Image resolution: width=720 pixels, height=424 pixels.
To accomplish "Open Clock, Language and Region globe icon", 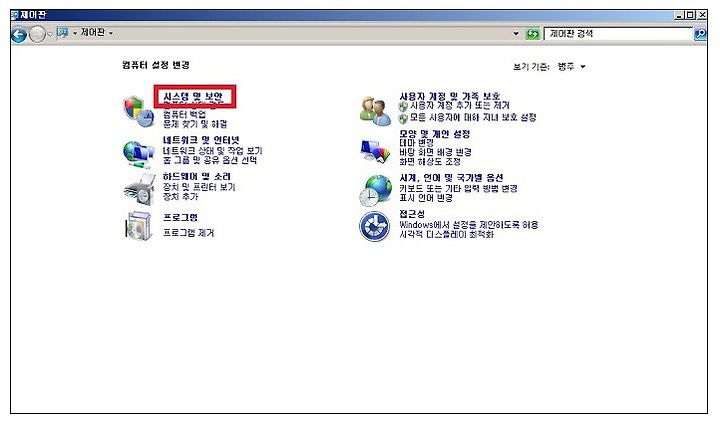I will coord(376,190).
